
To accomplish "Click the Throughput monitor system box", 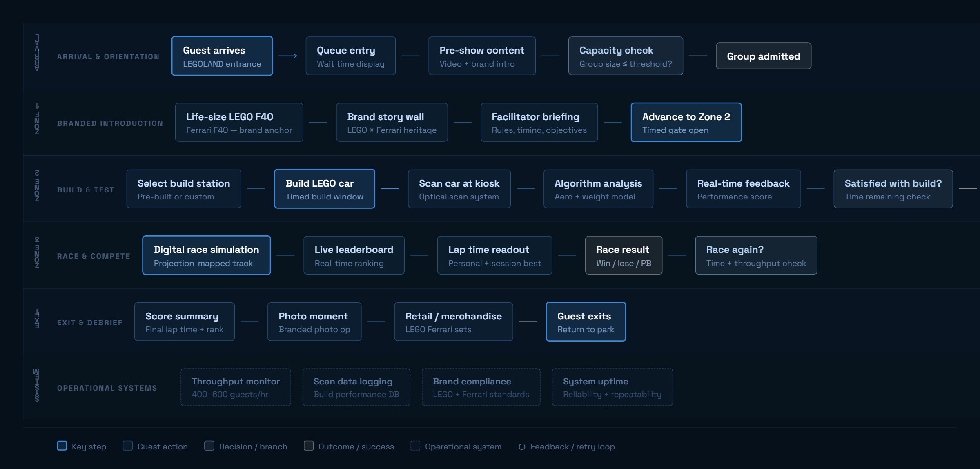I will [x=236, y=387].
